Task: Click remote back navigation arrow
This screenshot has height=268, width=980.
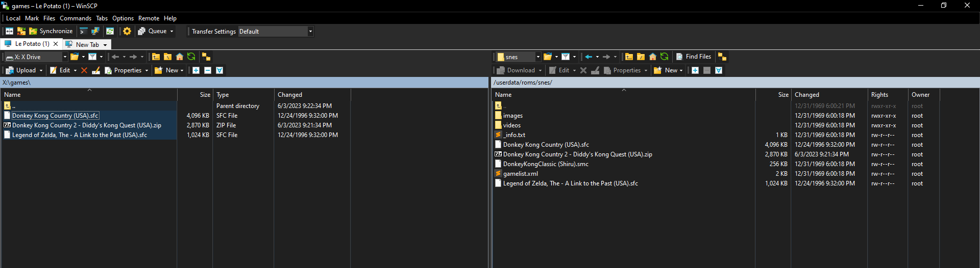Action: (x=589, y=57)
